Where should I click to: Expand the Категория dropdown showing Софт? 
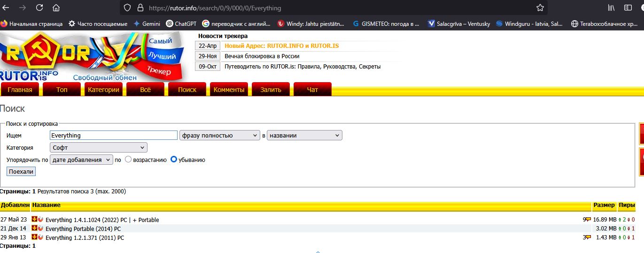pyautogui.click(x=99, y=147)
